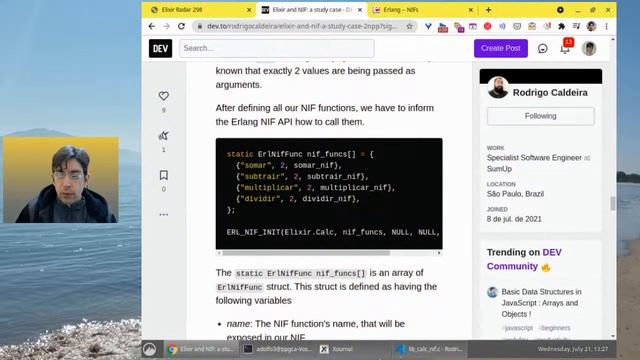Open the DEV Community trending link
Screen dimensions: 640x360
[x=524, y=259]
